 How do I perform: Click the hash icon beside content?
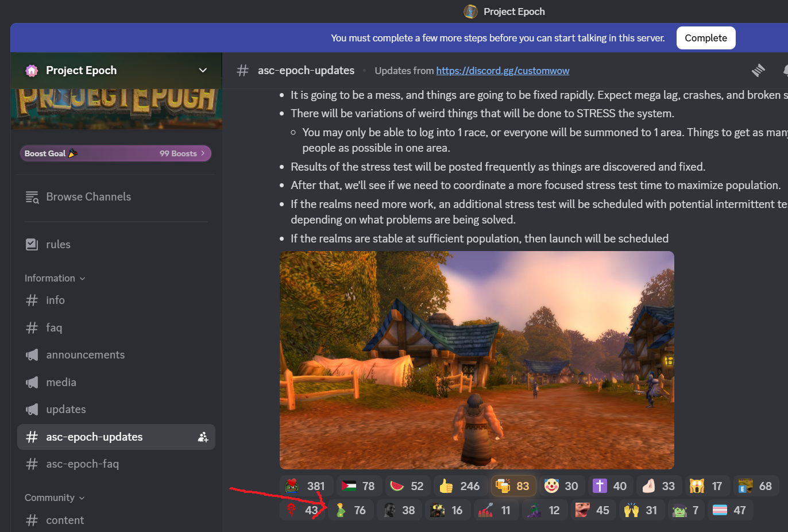tap(32, 521)
